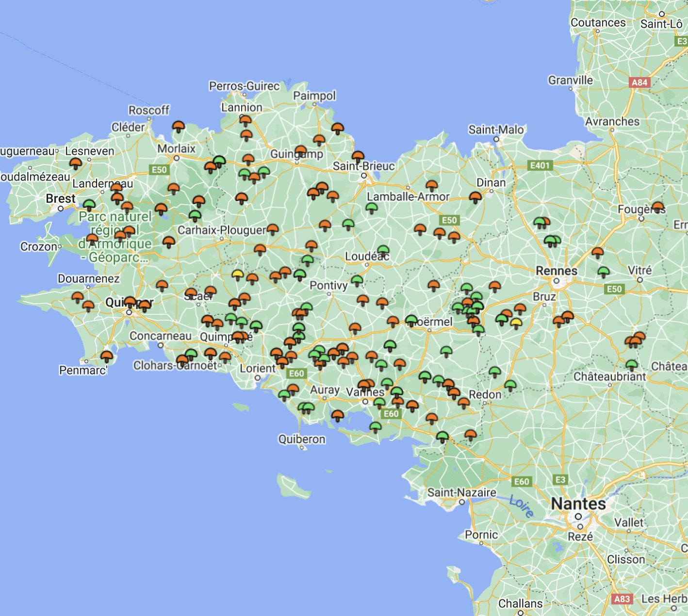Click the orange mushroom below Lesneven label

[75, 163]
